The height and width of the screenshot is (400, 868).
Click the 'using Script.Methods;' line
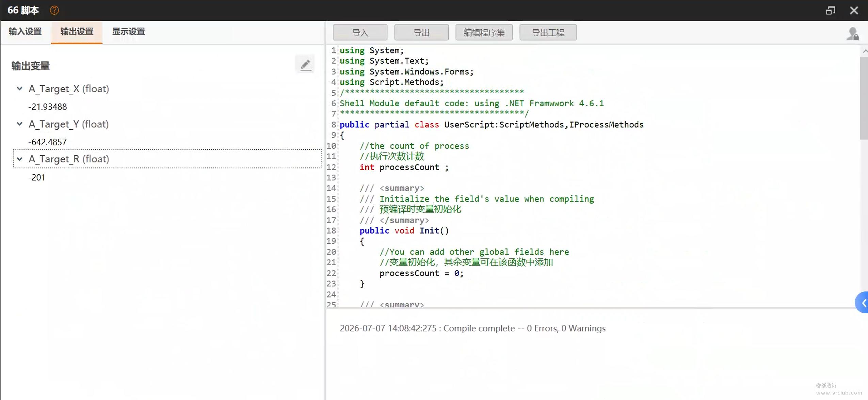[x=392, y=82]
